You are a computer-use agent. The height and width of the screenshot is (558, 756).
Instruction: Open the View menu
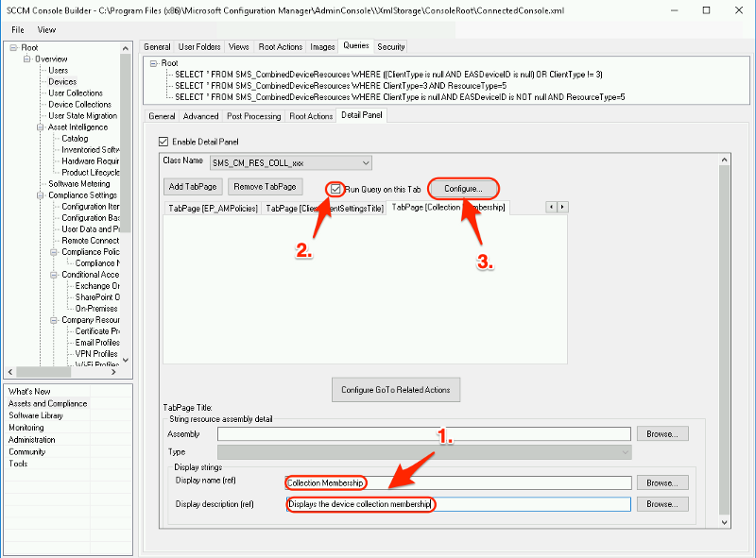(x=47, y=28)
